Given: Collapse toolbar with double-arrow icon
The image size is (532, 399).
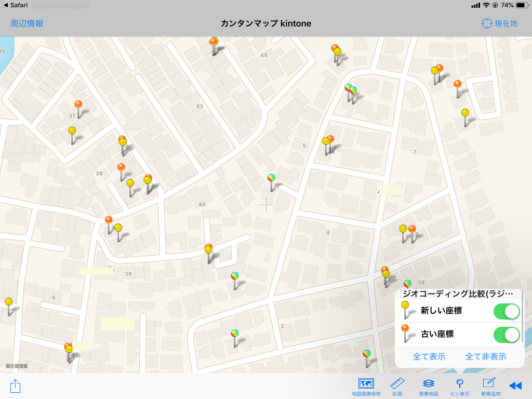Looking at the screenshot, I should coord(515,386).
